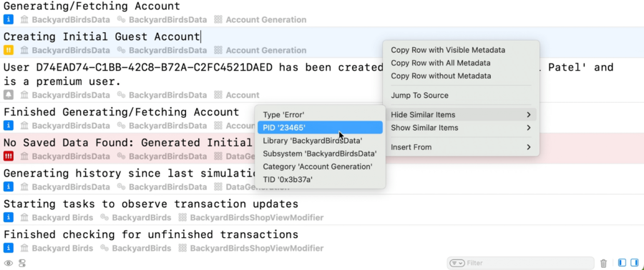This screenshot has height=270, width=644.
Task: Open metadata options sliders icon in bottom bar
Action: 22,263
